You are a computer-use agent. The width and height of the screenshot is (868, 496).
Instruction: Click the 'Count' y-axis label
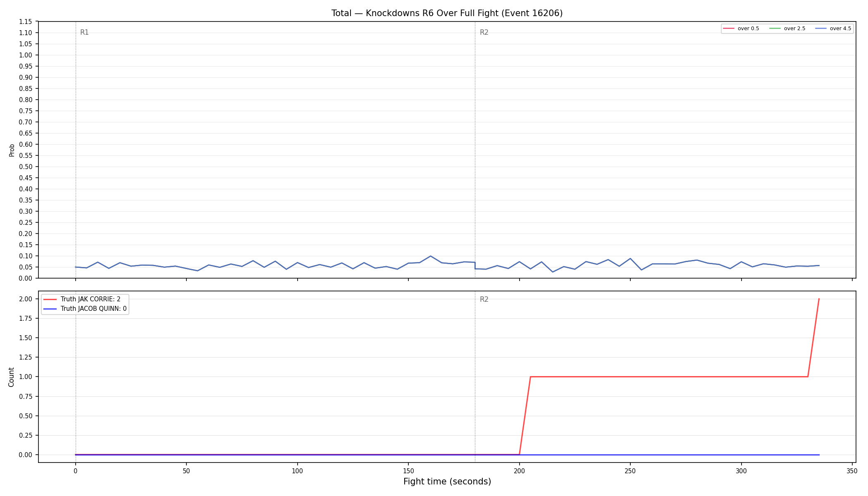pyautogui.click(x=11, y=377)
